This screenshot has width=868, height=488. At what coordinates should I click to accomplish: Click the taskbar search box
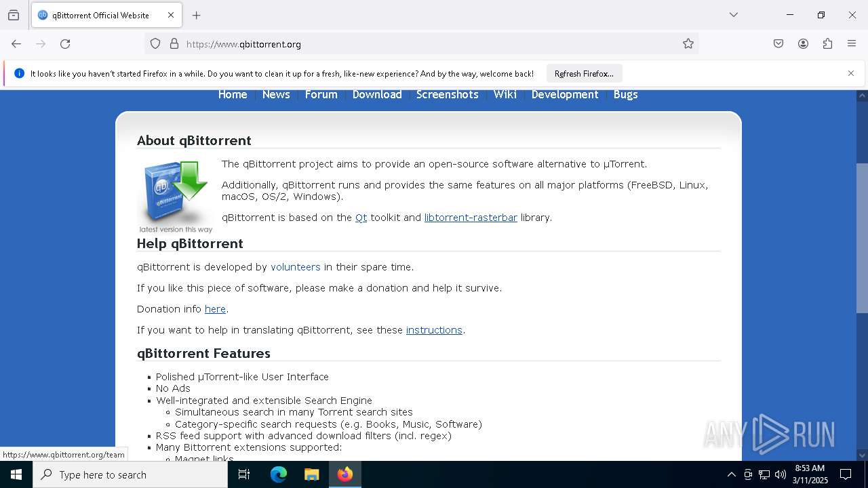pos(130,474)
